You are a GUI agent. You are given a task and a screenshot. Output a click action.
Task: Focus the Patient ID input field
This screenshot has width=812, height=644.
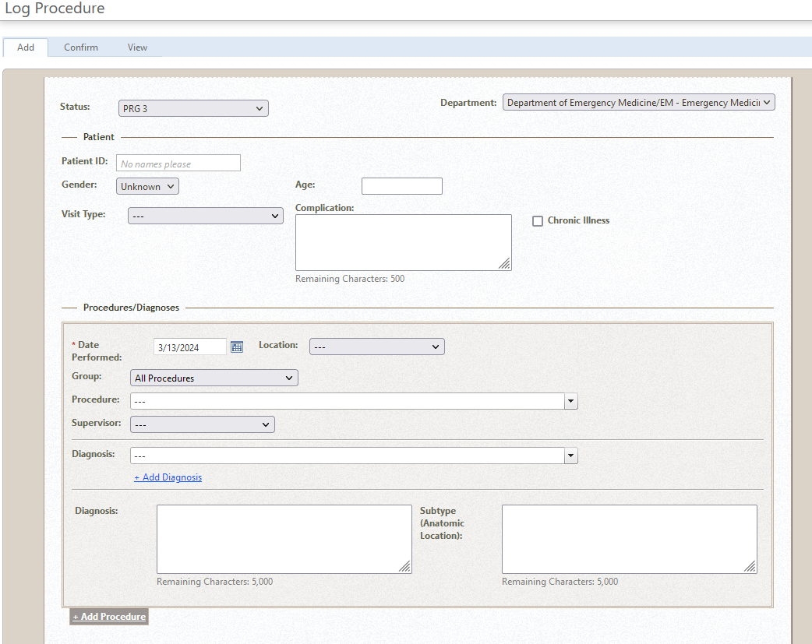(178, 163)
